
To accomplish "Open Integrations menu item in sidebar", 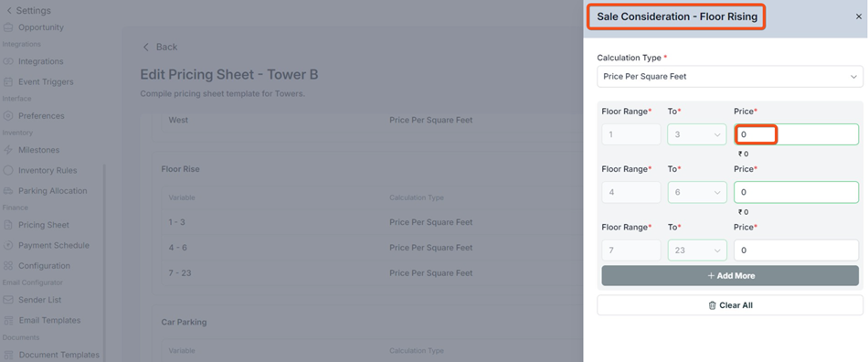I will click(40, 61).
